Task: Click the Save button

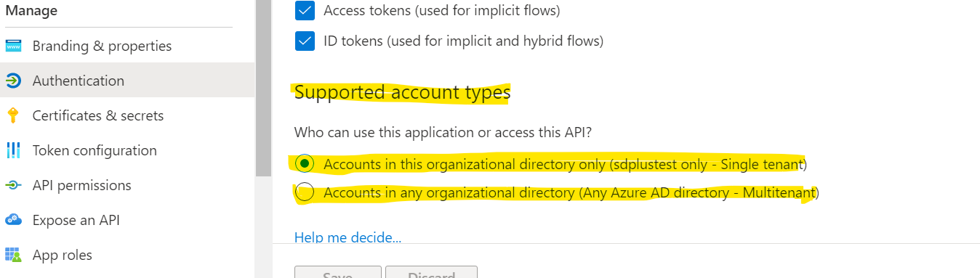Action: (337, 273)
